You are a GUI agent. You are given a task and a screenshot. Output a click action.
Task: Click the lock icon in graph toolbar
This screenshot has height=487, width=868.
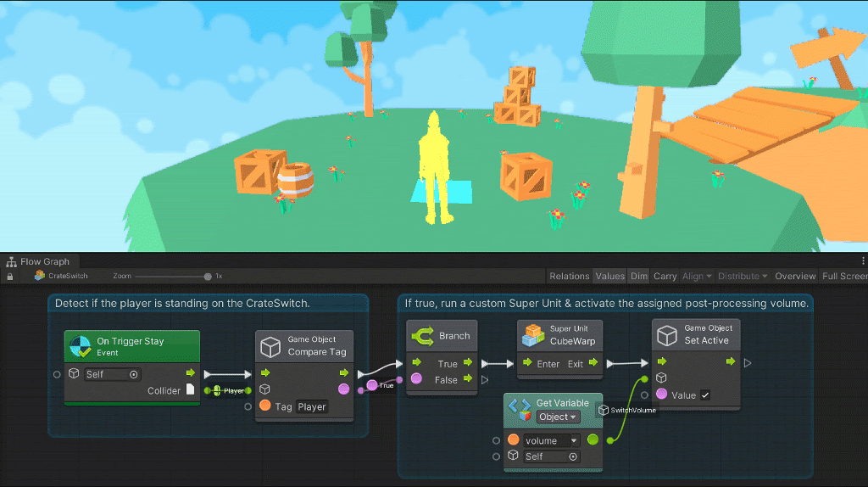click(10, 276)
